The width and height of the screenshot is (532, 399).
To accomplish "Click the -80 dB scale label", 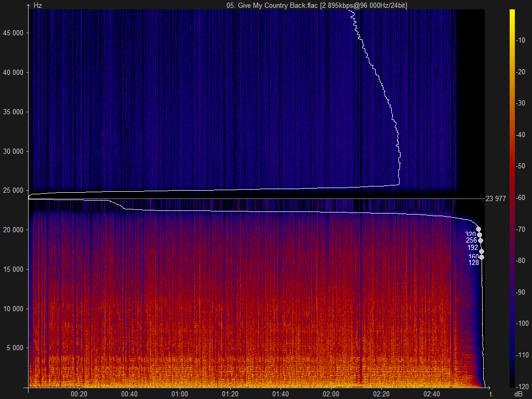I will point(521,261).
